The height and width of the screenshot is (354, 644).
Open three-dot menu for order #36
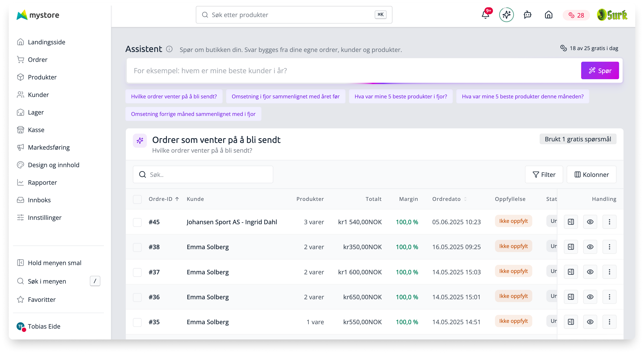pos(609,297)
